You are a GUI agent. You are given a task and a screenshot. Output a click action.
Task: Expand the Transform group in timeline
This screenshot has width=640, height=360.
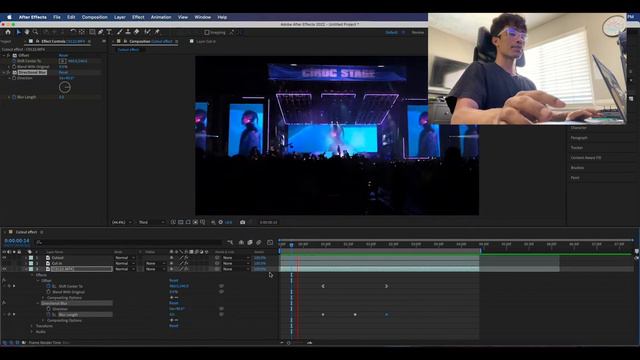pos(32,326)
